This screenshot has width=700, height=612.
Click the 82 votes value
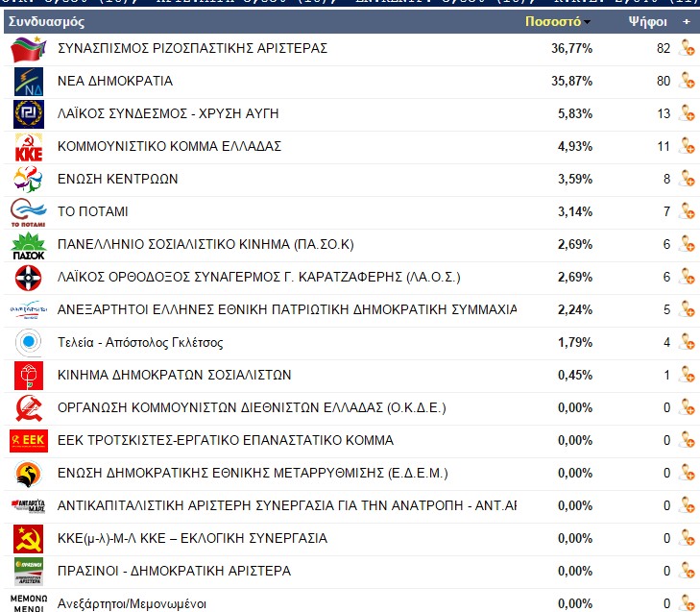tap(664, 48)
